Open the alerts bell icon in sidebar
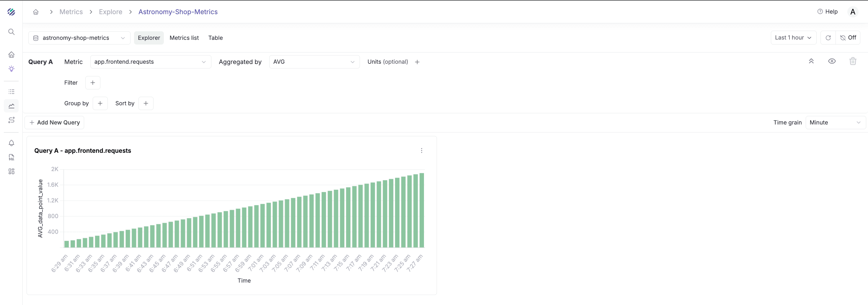Viewport: 868px width, 305px height. [x=11, y=143]
